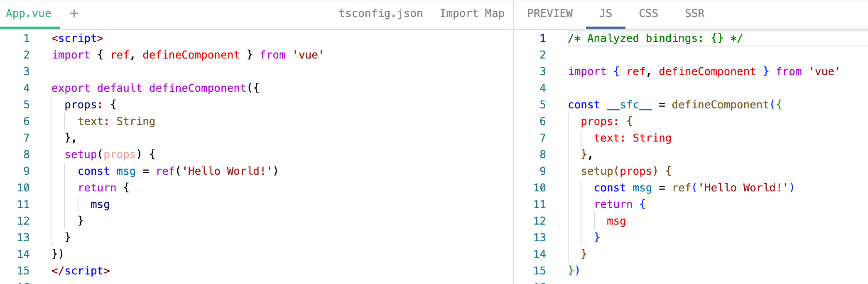
Task: Click defineComponent in the import statement
Action: click(191, 54)
